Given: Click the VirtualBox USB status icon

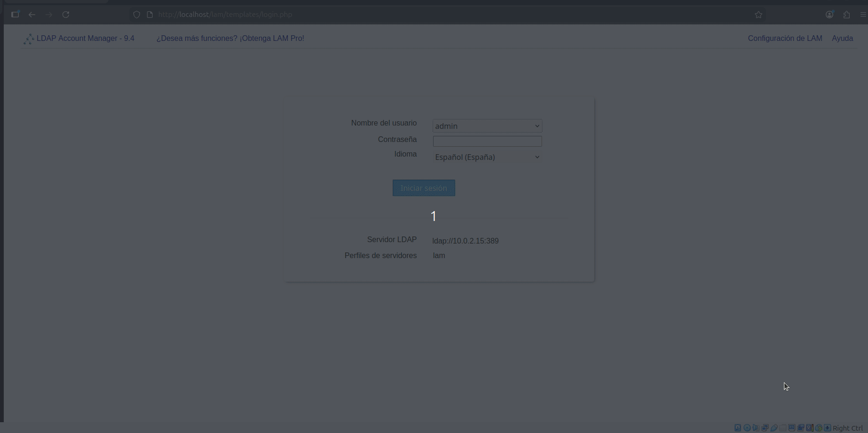Looking at the screenshot, I should point(774,428).
